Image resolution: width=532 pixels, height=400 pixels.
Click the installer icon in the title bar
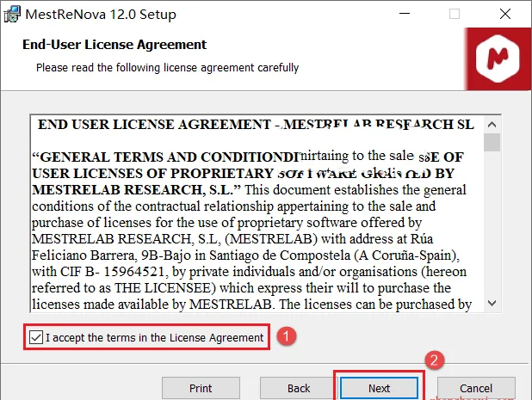(x=12, y=15)
